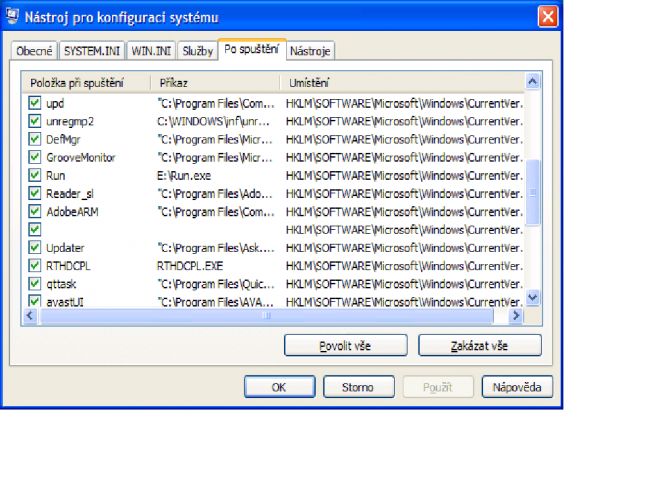Select the RTHDCPL.EXE command cell
This screenshot has width=645, height=485.
[190, 266]
